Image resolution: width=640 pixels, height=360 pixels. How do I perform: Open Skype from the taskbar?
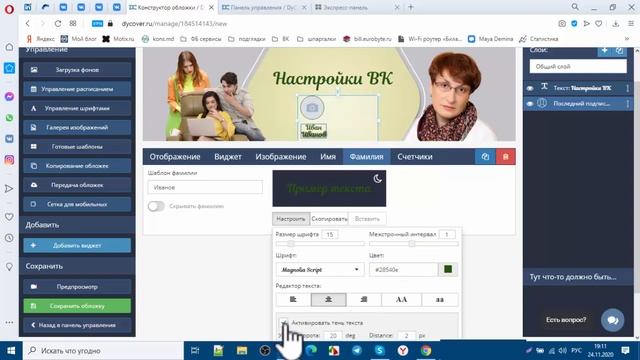(x=380, y=351)
